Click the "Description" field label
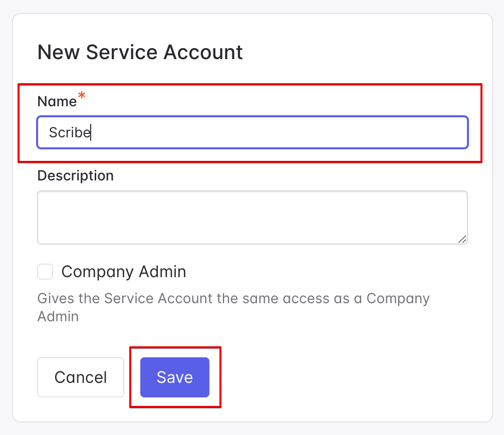This screenshot has width=504, height=435. tap(76, 176)
